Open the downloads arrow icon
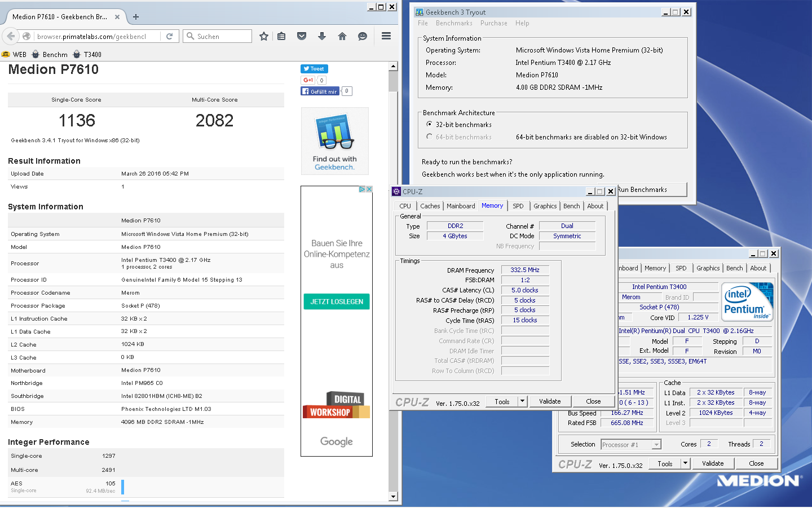Viewport: 812px width, 508px height. point(322,36)
